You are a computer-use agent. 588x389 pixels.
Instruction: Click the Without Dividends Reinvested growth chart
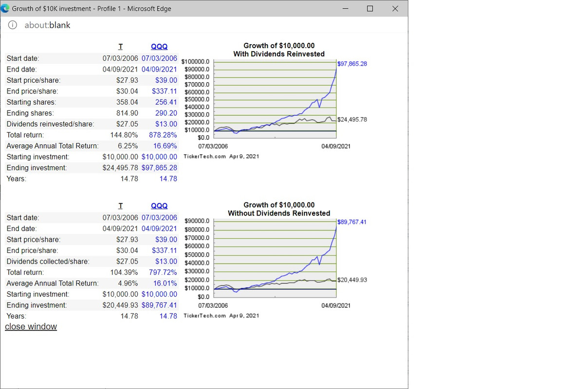pos(275,259)
